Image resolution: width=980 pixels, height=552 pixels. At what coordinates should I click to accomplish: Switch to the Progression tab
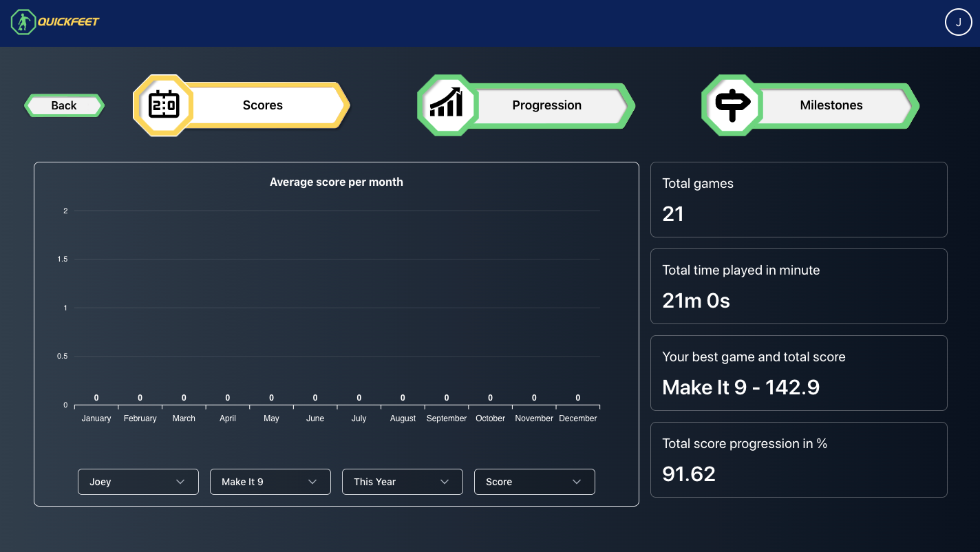tap(547, 105)
